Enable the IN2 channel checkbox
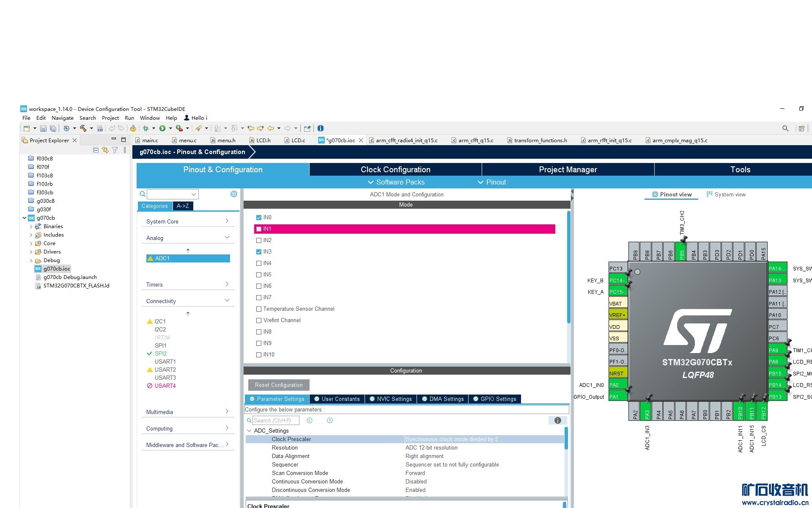 [x=259, y=240]
